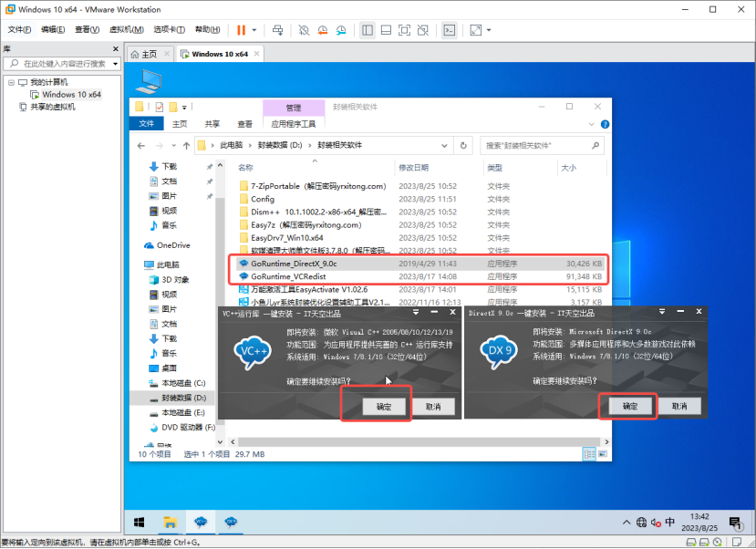Screen dimensions: 756x549
Task: Click the Explorer horizontal scrollbar
Action: click(419, 442)
